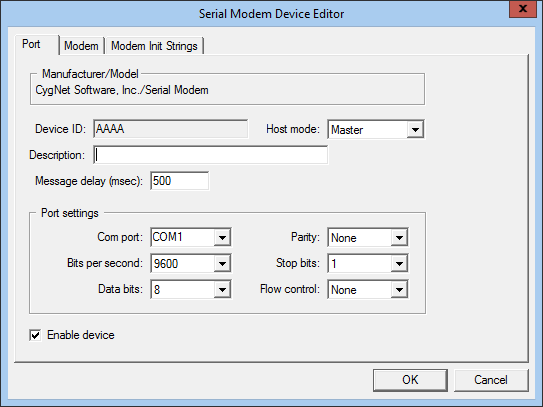Click the Cancel button
The height and width of the screenshot is (407, 543).
tap(491, 380)
